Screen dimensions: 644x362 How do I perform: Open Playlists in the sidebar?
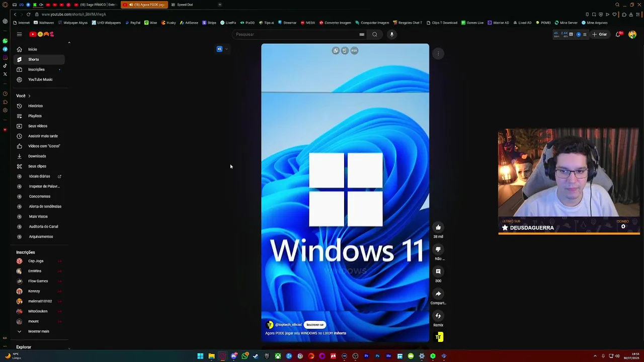point(39,116)
